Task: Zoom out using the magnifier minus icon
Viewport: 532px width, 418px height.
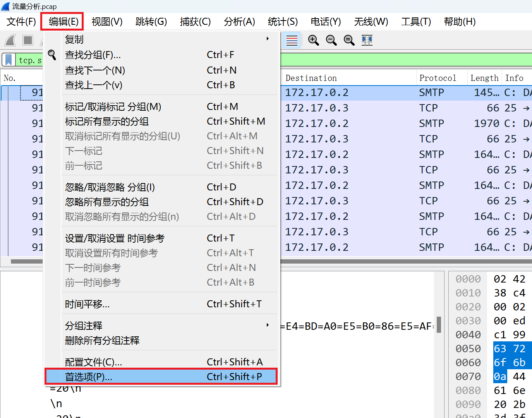Action: pyautogui.click(x=331, y=40)
